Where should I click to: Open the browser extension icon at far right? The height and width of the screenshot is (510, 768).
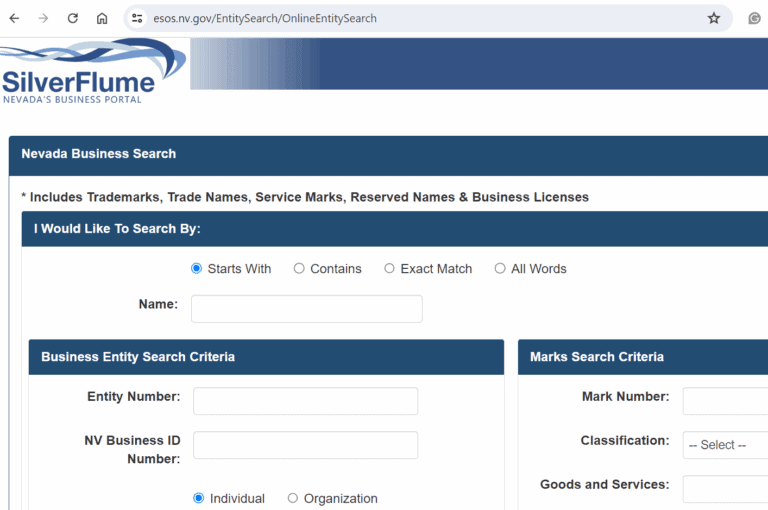pyautogui.click(x=754, y=18)
